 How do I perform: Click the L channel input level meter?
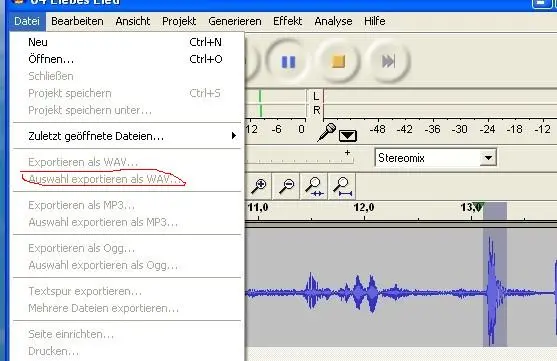[440, 96]
